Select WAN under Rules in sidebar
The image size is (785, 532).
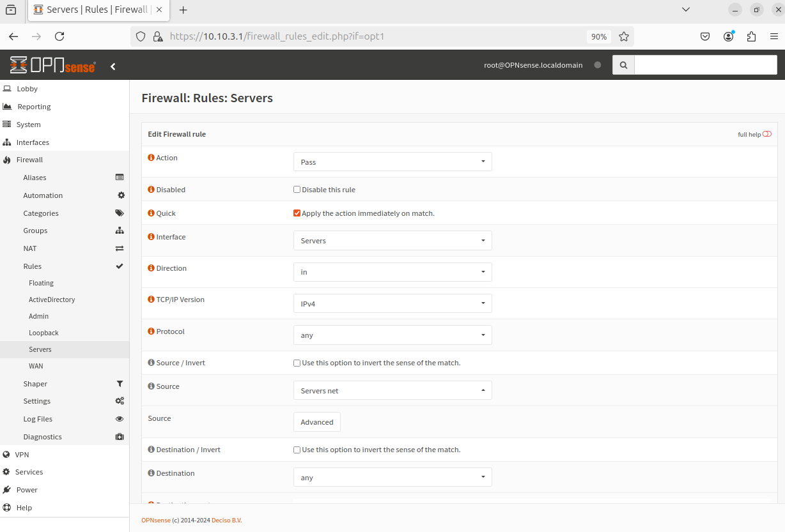[36, 366]
